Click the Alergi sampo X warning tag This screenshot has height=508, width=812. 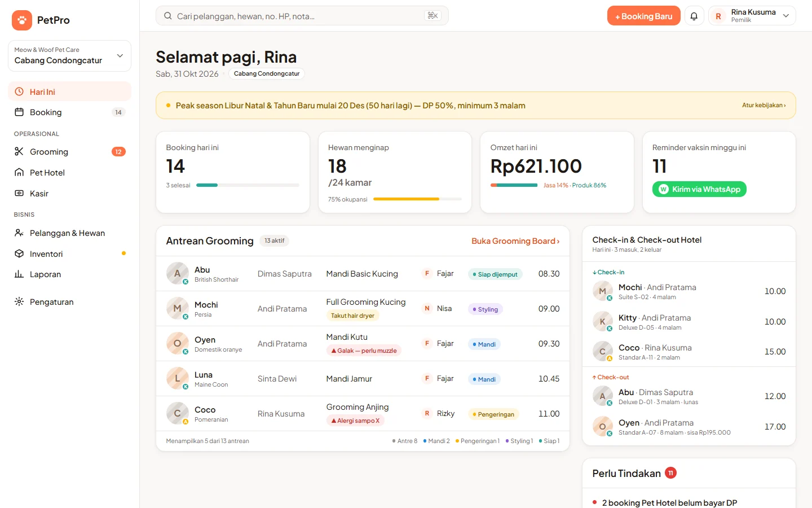[355, 421]
